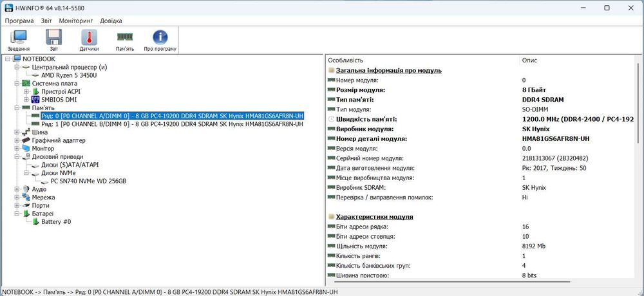Click the NOTEBOOK computer icon in tree

(17, 59)
